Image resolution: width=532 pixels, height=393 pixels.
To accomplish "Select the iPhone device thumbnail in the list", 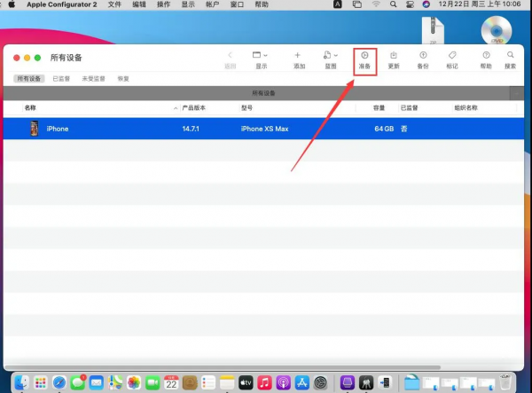I will 35,129.
